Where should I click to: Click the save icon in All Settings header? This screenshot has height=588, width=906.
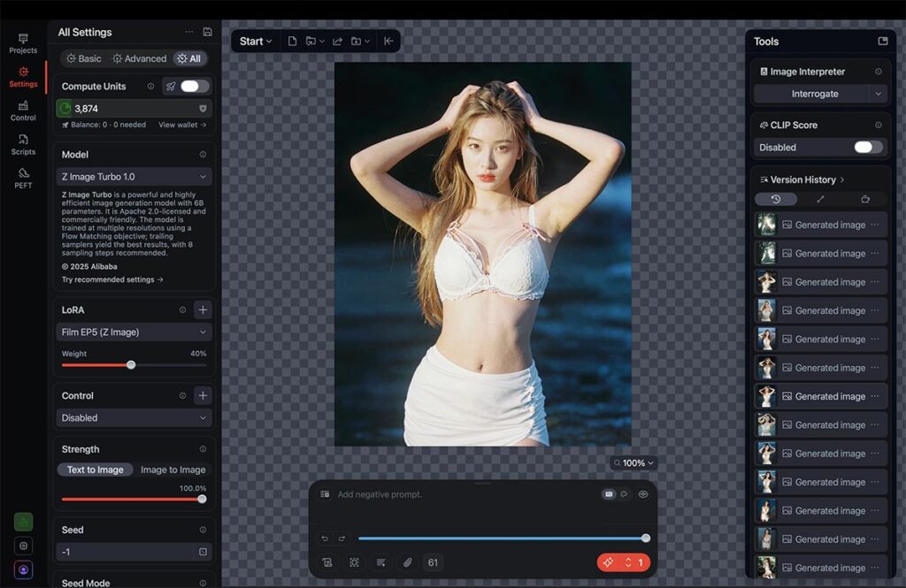207,32
